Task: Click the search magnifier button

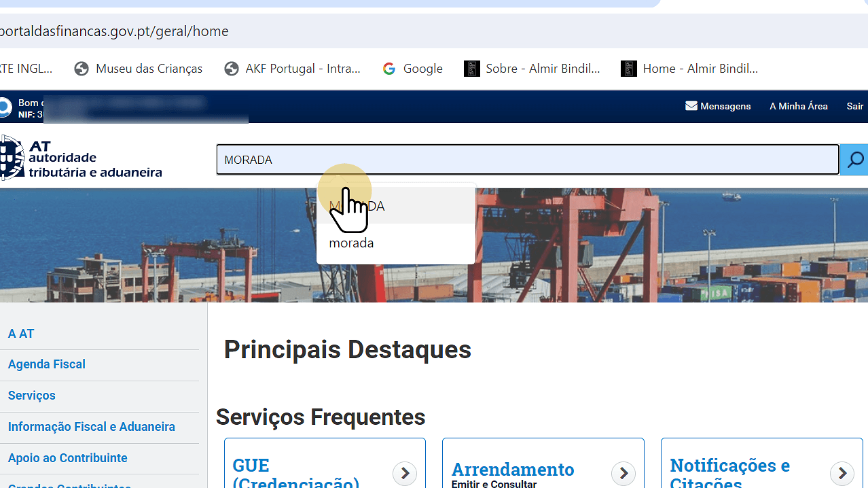Action: click(854, 160)
